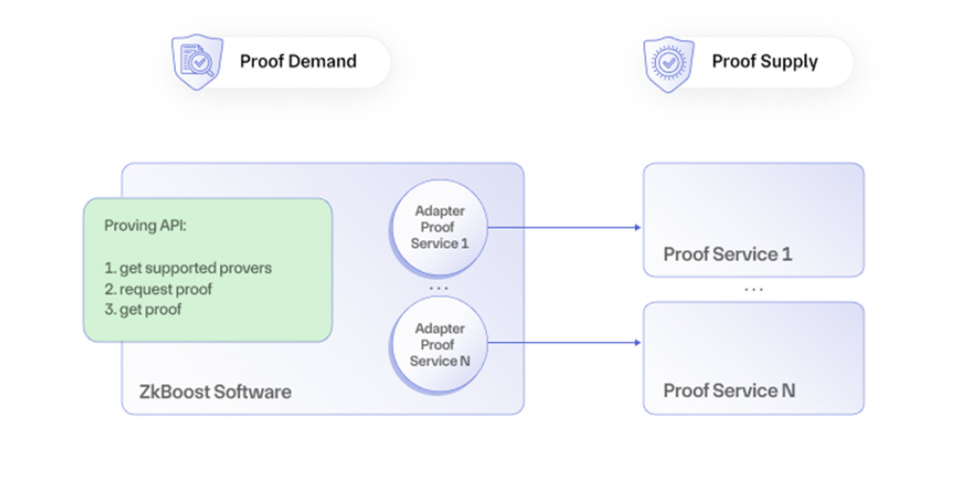
Task: Click the 'get supported provers' list item
Action: (188, 268)
